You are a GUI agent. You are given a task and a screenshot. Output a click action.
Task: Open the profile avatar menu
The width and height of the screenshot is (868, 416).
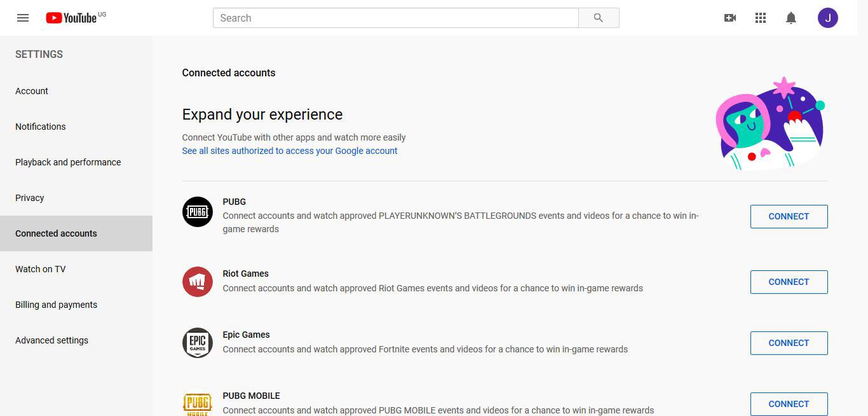(x=827, y=17)
